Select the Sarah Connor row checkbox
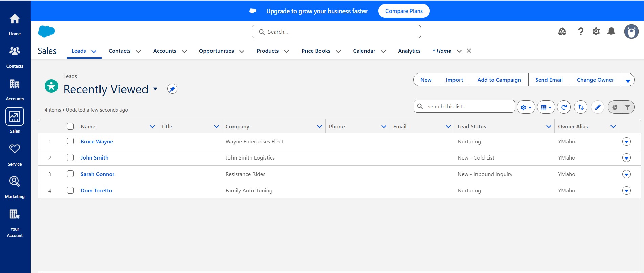644x273 pixels. [70, 174]
